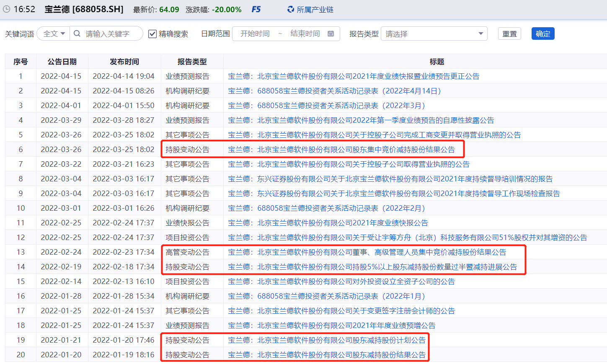The image size is (607, 364).
Task: Open the 2021年年度业绩预增公告 link
Action: pos(331,325)
